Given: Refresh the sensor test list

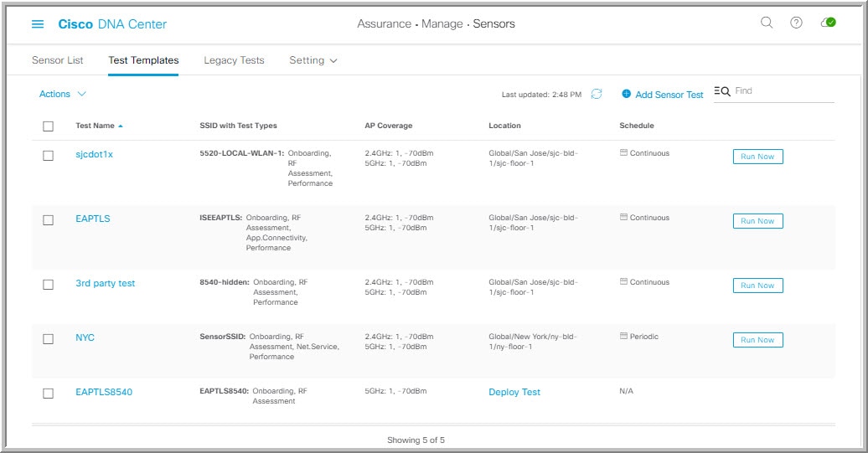Looking at the screenshot, I should pyautogui.click(x=597, y=95).
